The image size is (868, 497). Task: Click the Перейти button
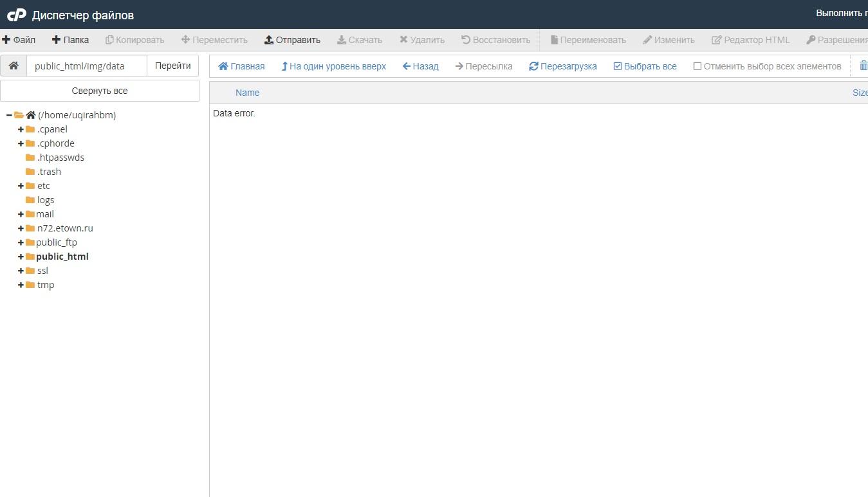[173, 66]
